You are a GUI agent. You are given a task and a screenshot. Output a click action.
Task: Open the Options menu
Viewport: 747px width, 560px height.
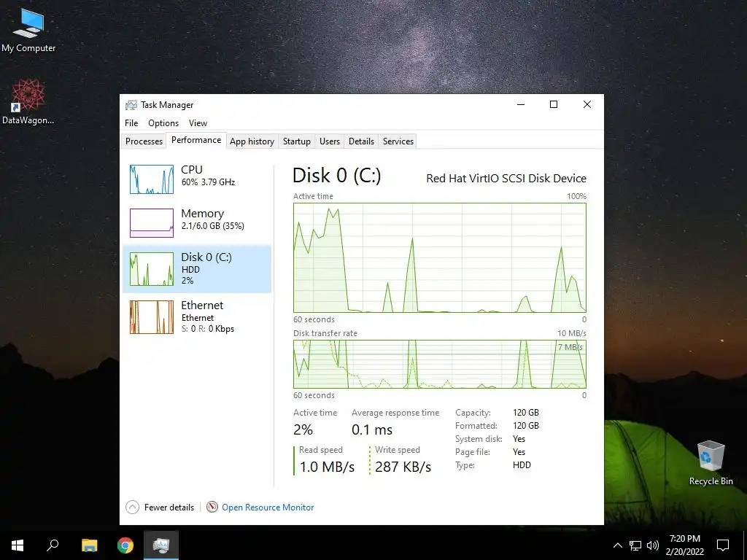(163, 122)
